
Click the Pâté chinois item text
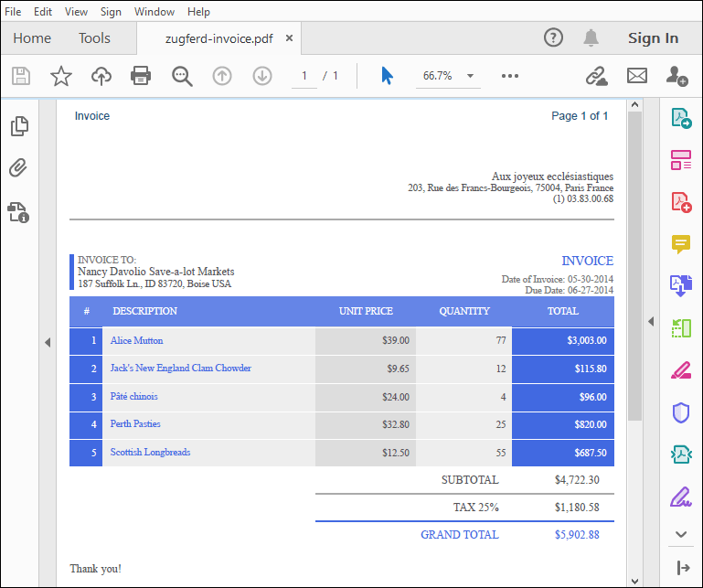coord(134,396)
